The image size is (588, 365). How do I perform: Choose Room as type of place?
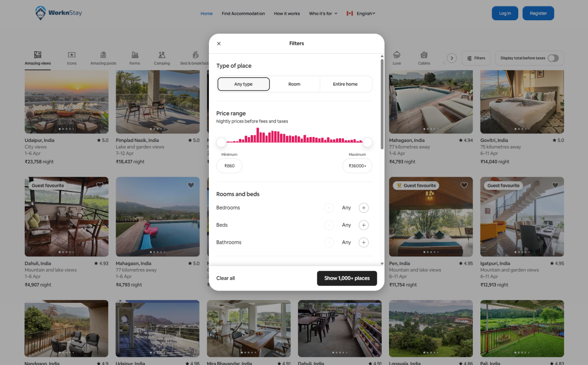click(294, 84)
